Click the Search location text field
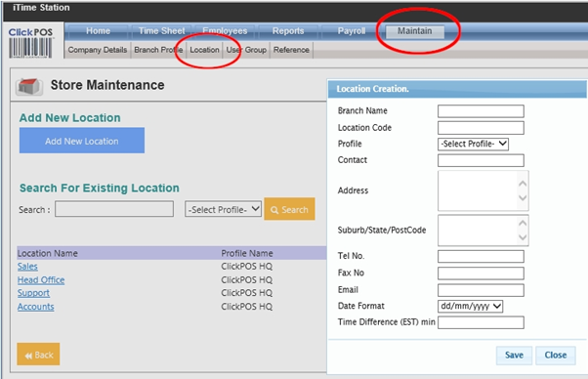 pyautogui.click(x=114, y=209)
